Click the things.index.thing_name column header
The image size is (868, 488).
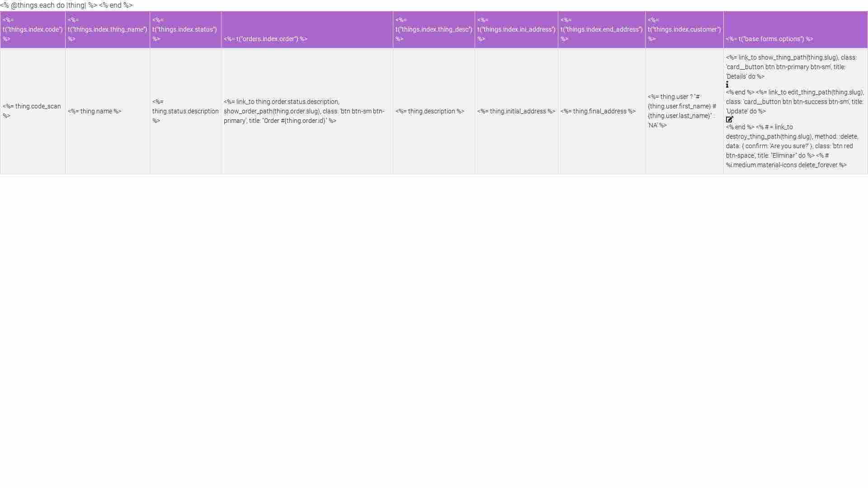coord(107,30)
